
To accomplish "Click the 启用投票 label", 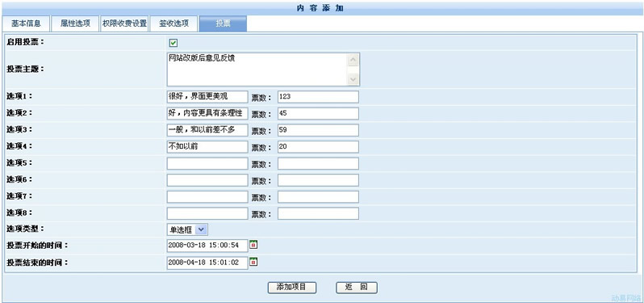I will click(x=25, y=42).
